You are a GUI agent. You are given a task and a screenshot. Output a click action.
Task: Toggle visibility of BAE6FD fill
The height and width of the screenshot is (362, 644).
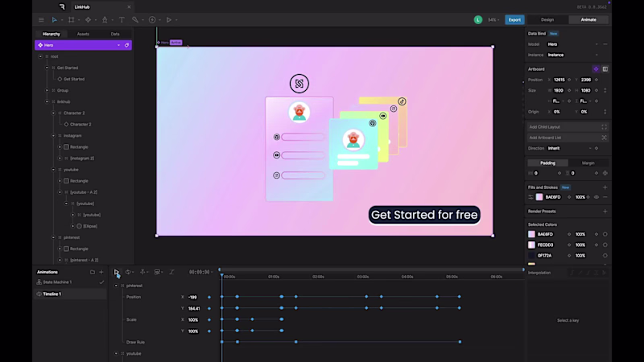(x=597, y=197)
